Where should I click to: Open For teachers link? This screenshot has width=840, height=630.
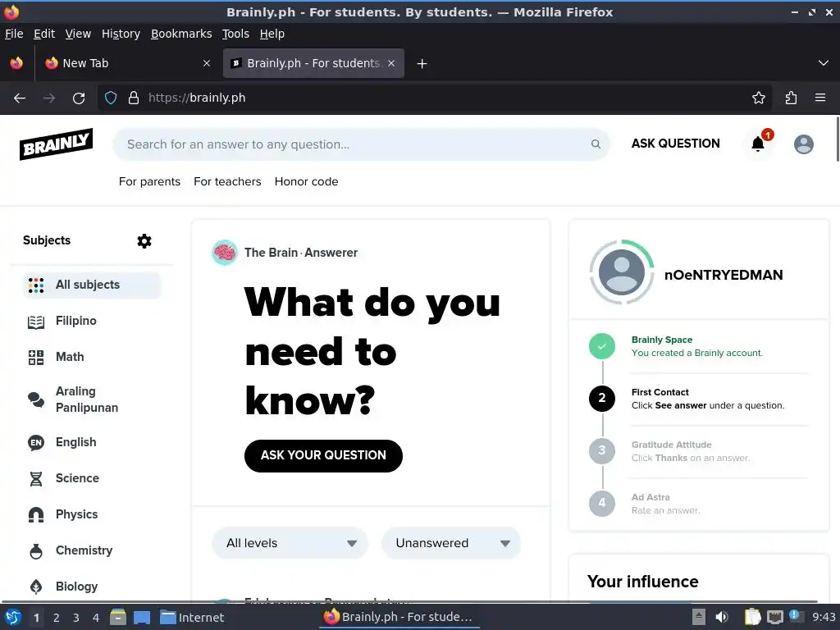(227, 181)
